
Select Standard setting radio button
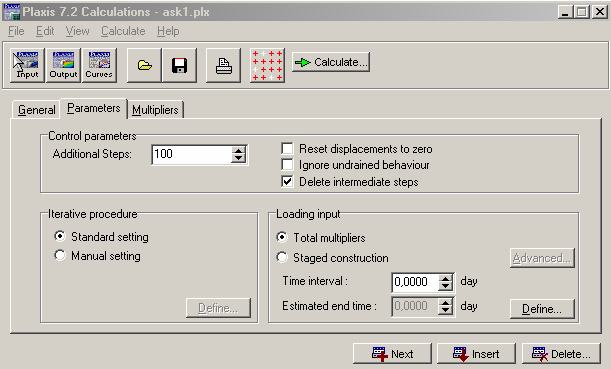pos(60,236)
